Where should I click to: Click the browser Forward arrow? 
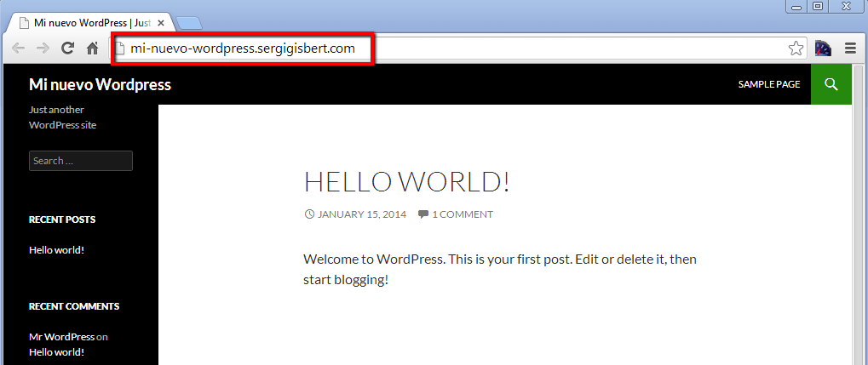pos(43,48)
